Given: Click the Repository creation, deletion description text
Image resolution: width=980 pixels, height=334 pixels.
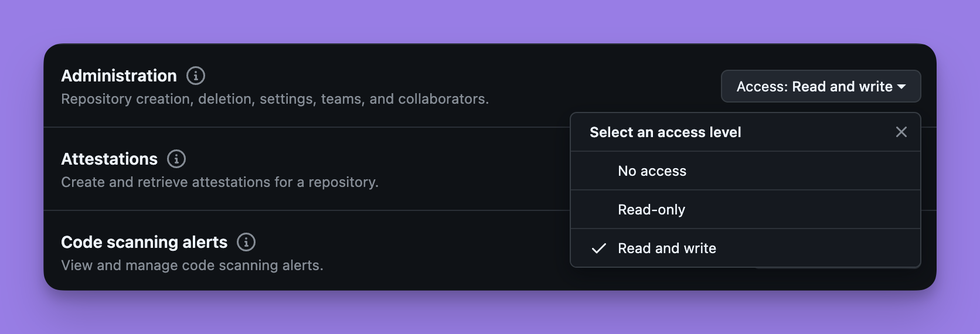Looking at the screenshot, I should 275,99.
